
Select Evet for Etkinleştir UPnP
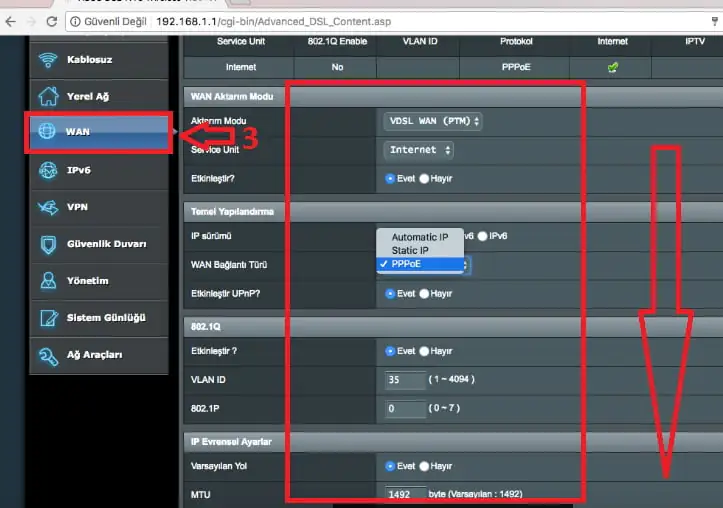click(x=390, y=294)
